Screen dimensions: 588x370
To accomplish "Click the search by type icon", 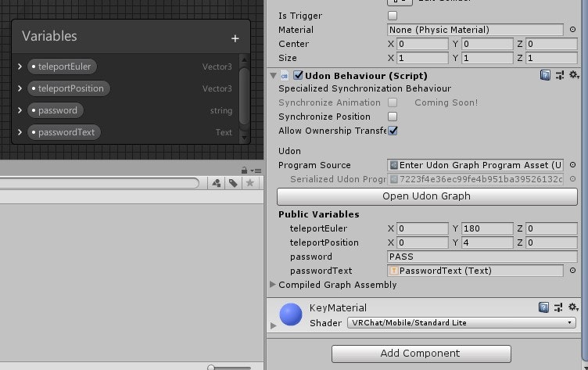I will (x=217, y=183).
